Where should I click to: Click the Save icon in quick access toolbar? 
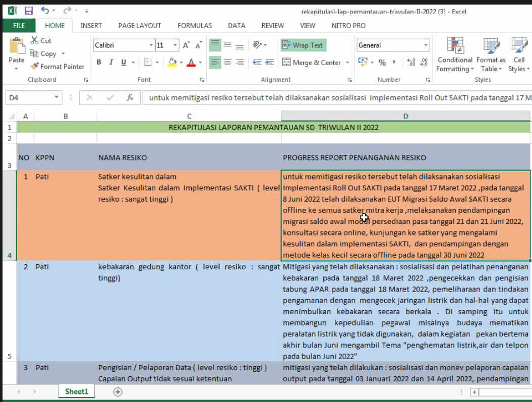click(29, 11)
